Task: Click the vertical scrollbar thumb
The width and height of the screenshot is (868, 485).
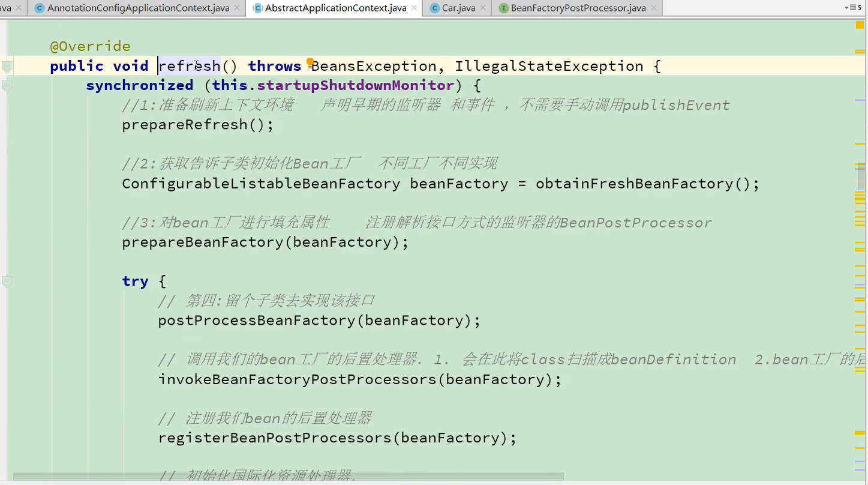Action: pyautogui.click(x=861, y=176)
